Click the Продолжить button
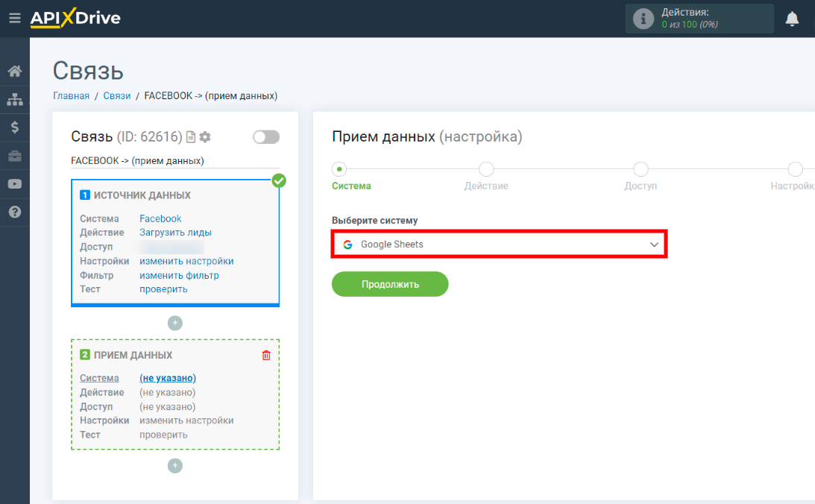Screen dimensions: 815x504 click(390, 284)
